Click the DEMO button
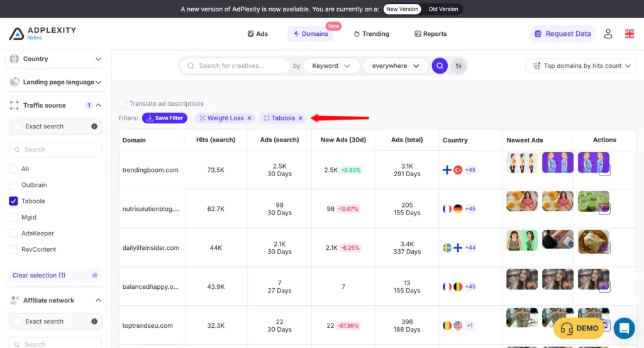The image size is (644, 348). tap(579, 328)
